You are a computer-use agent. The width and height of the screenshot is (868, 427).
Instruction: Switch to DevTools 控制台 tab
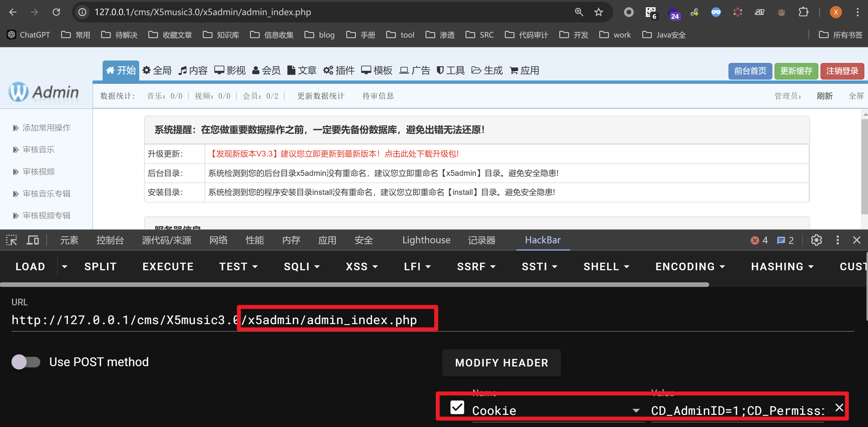[x=110, y=240]
